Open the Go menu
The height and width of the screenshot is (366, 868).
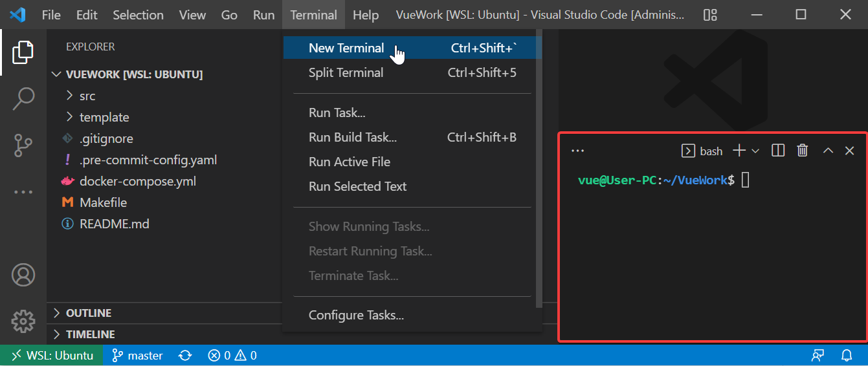click(x=229, y=14)
